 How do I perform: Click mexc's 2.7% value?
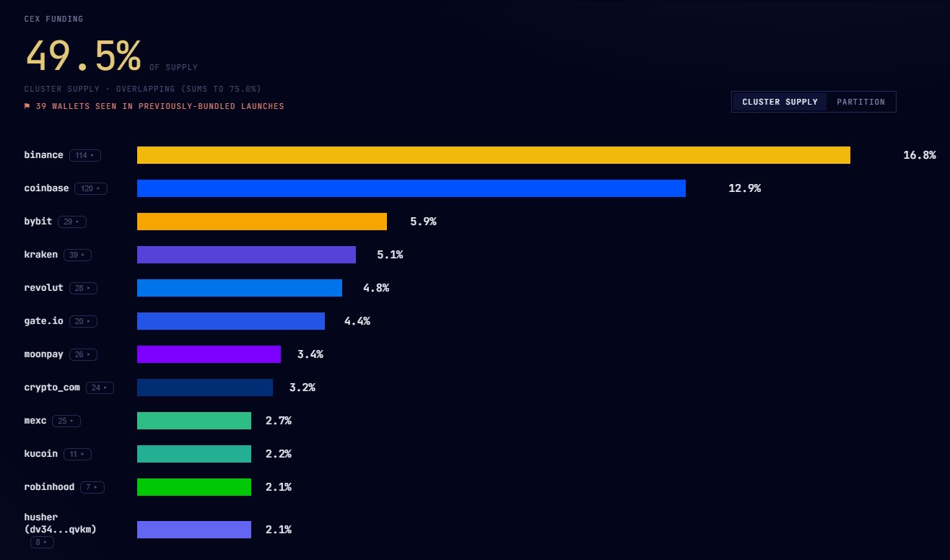(x=279, y=421)
